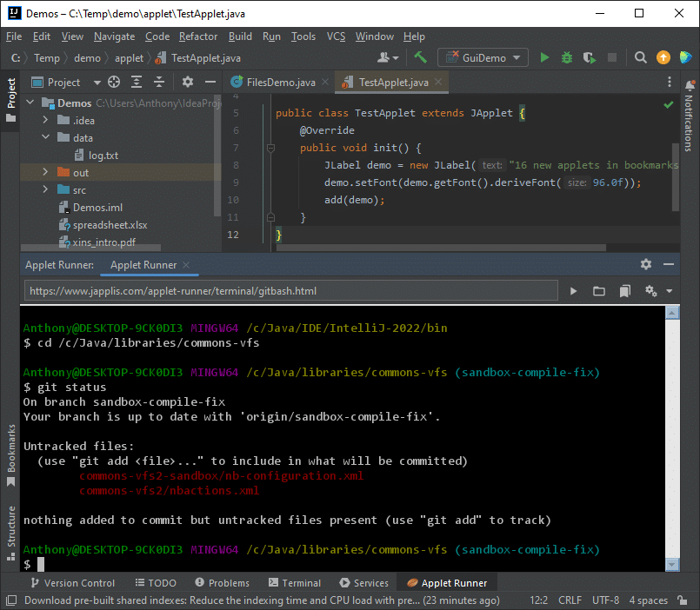The image size is (700, 610).
Task: Toggle the Bookmarks side tool window
Action: click(x=11, y=455)
